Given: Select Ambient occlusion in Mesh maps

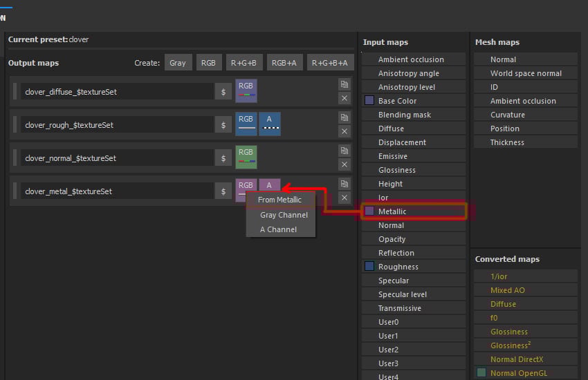Looking at the screenshot, I should click(x=525, y=101).
